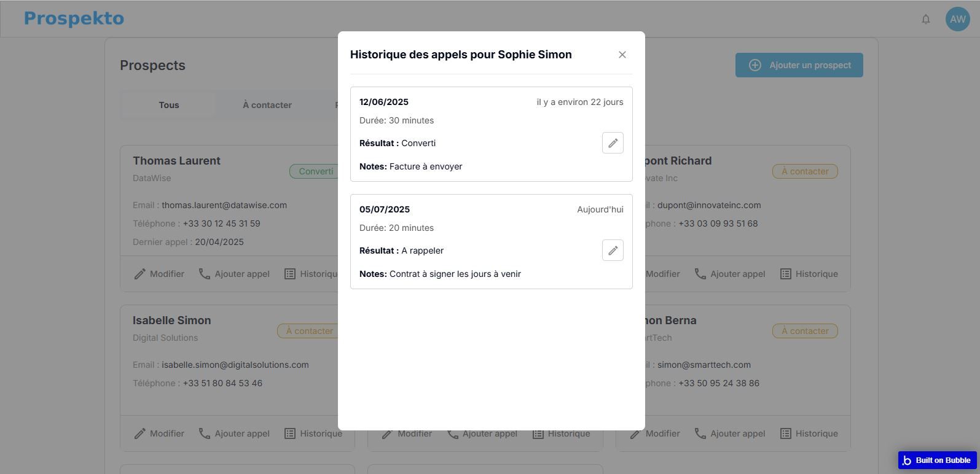Image resolution: width=980 pixels, height=474 pixels.
Task: Edit the 12/06/2025 call entry
Action: pyautogui.click(x=613, y=143)
